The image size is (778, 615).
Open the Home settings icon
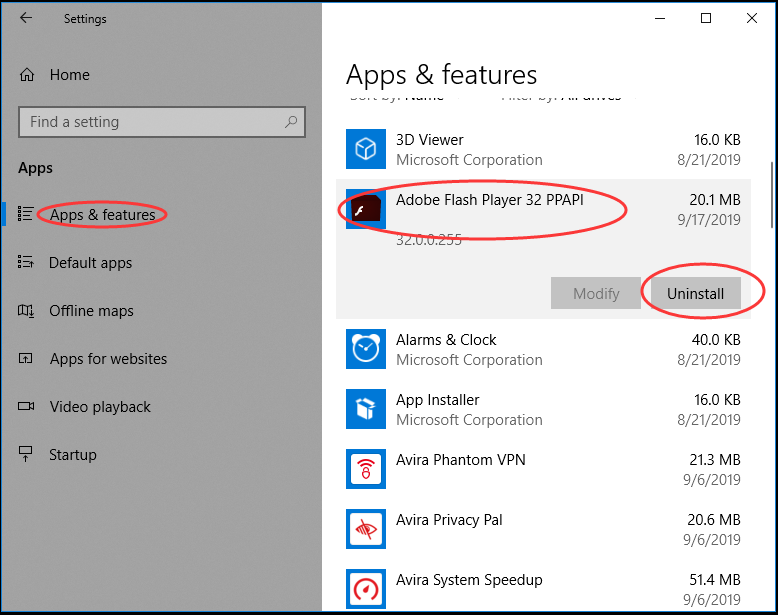coord(27,75)
